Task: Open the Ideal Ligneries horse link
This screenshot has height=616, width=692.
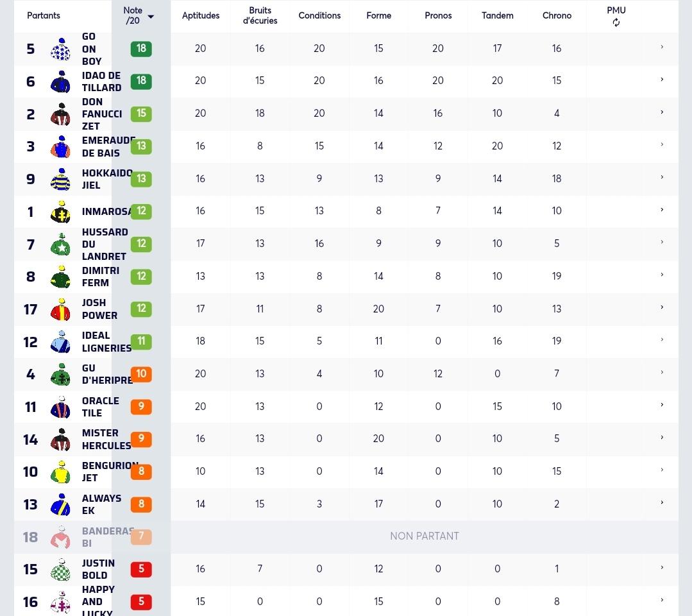Action: (x=107, y=342)
